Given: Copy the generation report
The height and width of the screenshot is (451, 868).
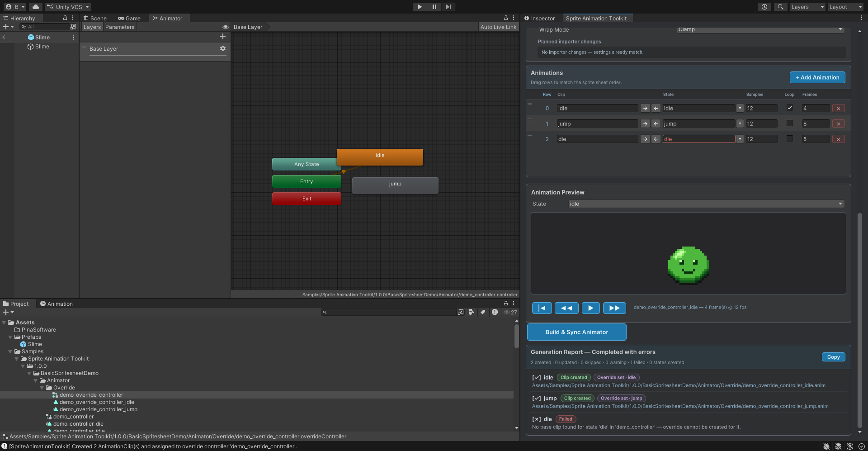Looking at the screenshot, I should 834,357.
